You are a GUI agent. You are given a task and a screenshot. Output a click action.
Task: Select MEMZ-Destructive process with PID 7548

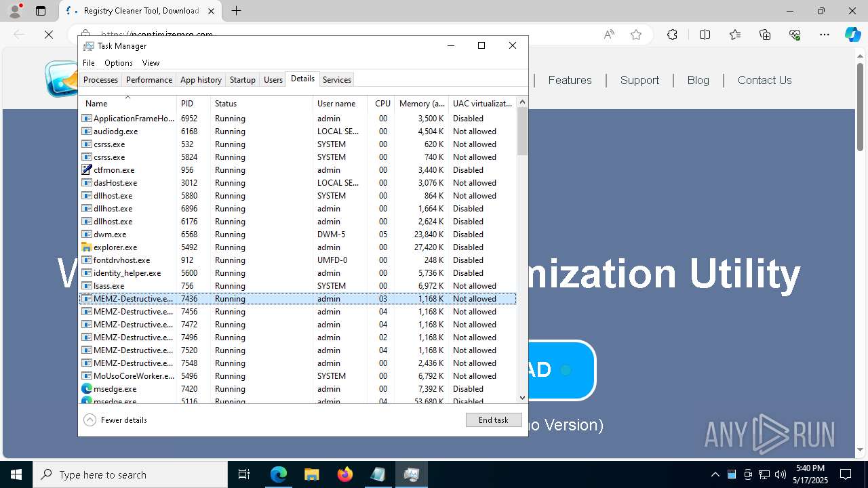tap(298, 363)
